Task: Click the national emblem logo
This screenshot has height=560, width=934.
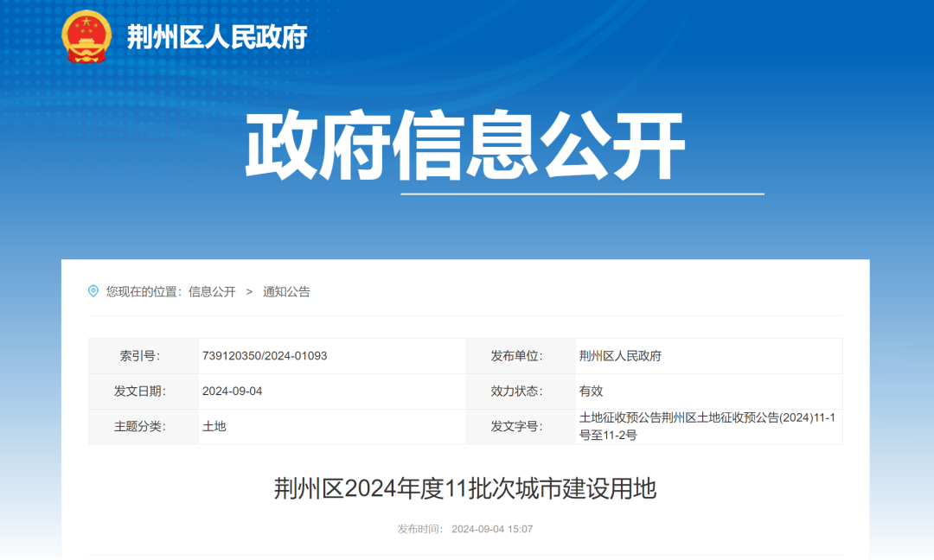Action: tap(87, 36)
